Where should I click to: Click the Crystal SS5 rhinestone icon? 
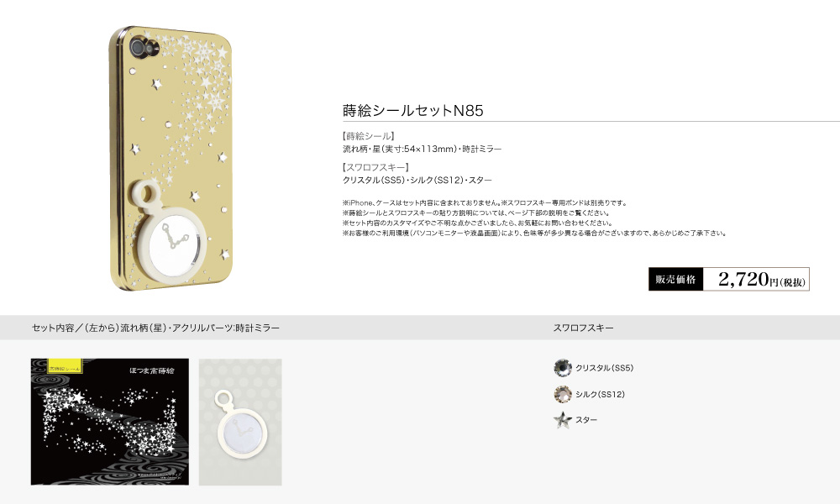click(x=563, y=368)
